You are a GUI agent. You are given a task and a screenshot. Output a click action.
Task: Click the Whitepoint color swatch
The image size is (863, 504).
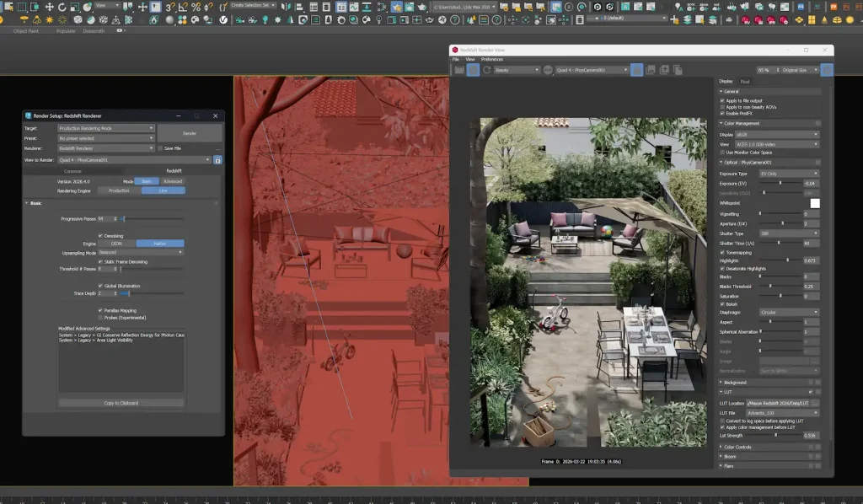pos(815,203)
